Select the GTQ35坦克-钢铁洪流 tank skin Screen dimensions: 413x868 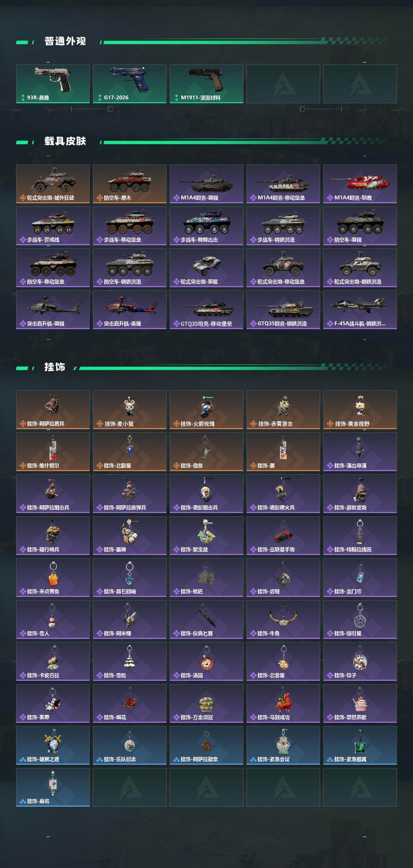click(283, 310)
